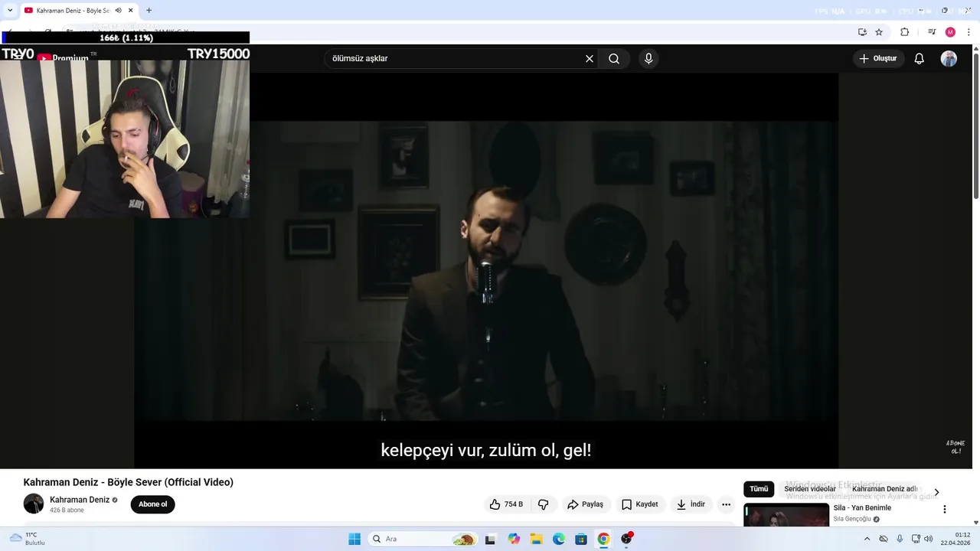Click the Kahraman Deniz channel avatar
Viewport: 980px width, 551px height.
tap(34, 504)
